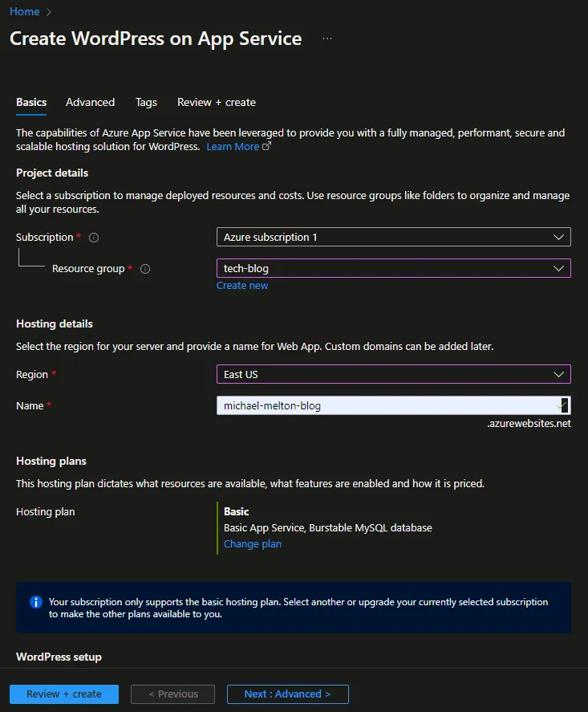Click the Subscription info icon

[94, 238]
